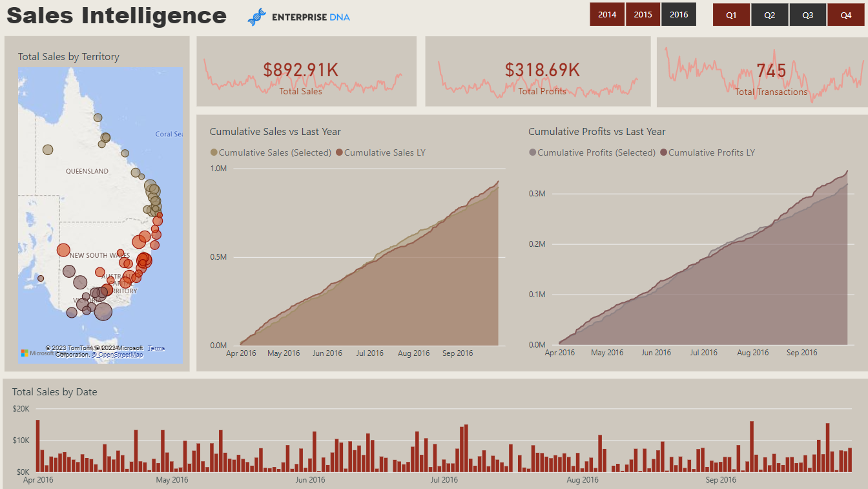Click Cumulative Sales (Selected) legend marker
Image resolution: width=868 pixels, height=489 pixels.
coord(214,152)
